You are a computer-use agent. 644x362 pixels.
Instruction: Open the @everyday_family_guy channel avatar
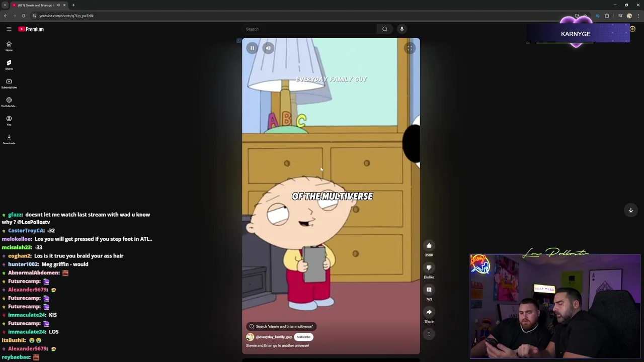click(x=250, y=337)
